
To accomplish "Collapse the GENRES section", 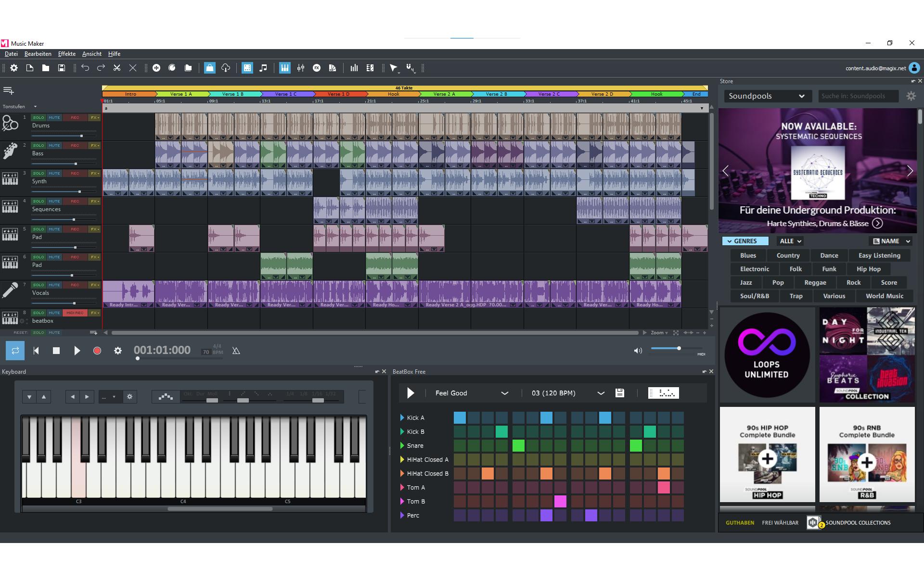I will click(x=745, y=241).
